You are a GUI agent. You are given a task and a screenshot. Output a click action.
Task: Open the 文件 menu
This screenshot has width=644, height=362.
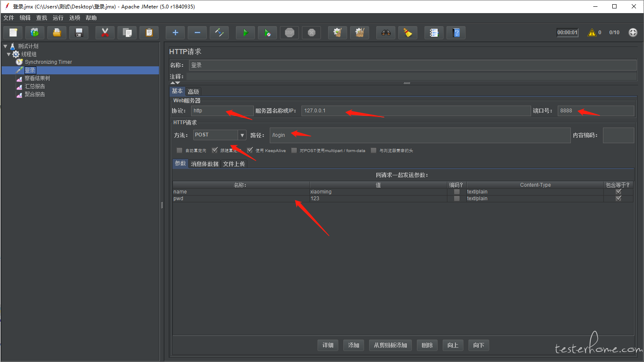9,18
